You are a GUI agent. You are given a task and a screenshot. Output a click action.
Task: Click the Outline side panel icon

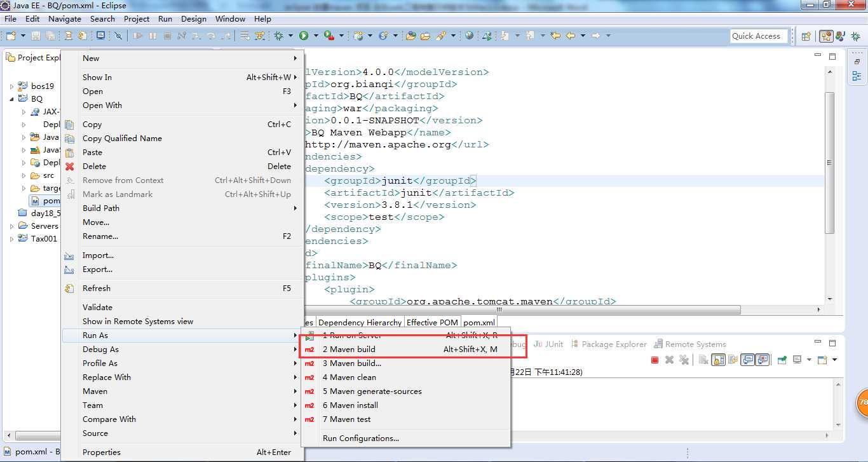click(857, 76)
